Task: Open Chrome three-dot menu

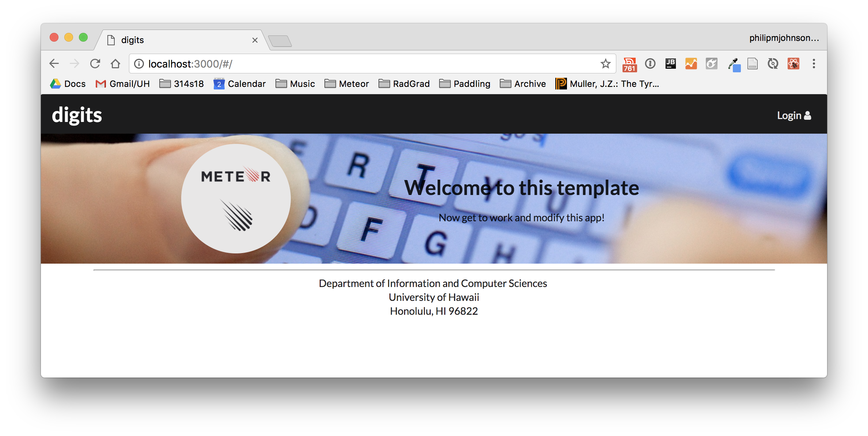Action: (814, 64)
